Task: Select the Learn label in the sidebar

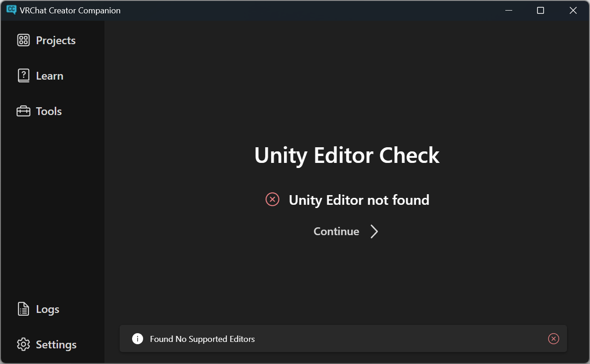Action: click(50, 76)
